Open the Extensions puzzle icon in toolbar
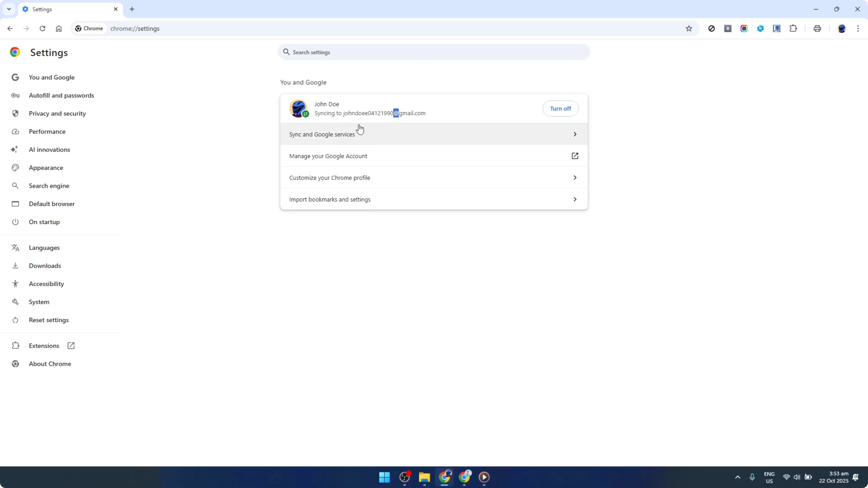The image size is (868, 488). coord(793,28)
